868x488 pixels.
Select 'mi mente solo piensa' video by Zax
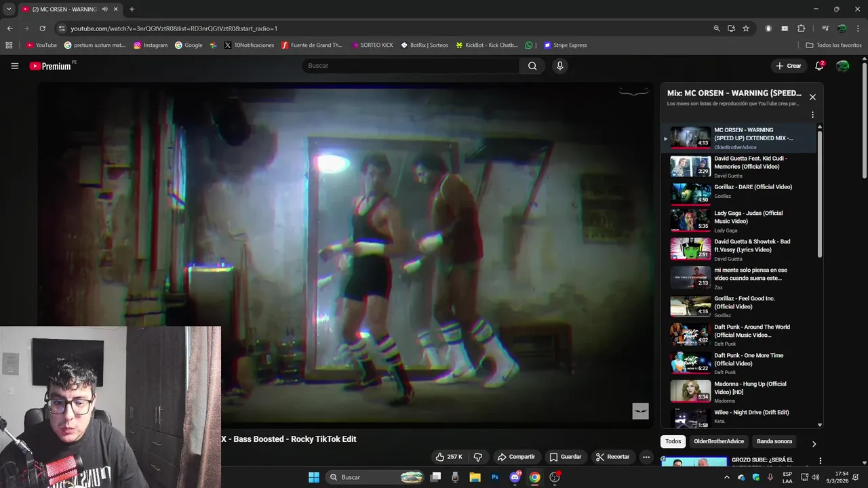tap(741, 278)
